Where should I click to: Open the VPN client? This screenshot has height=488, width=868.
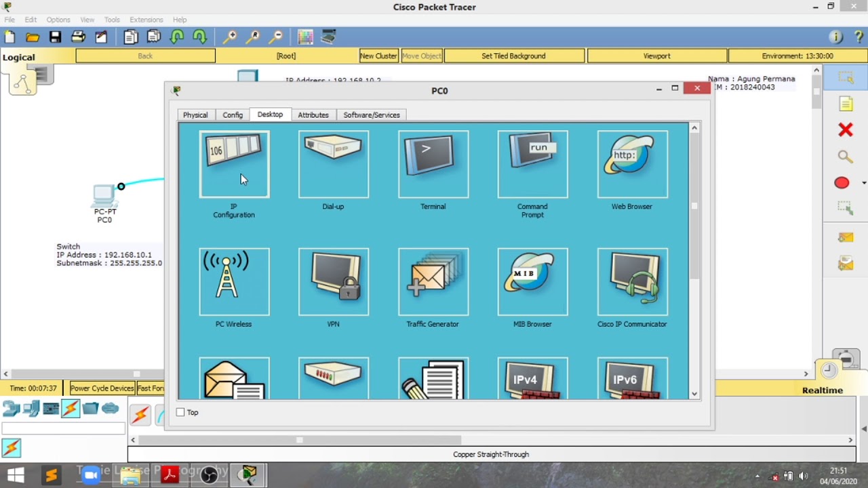(x=334, y=282)
